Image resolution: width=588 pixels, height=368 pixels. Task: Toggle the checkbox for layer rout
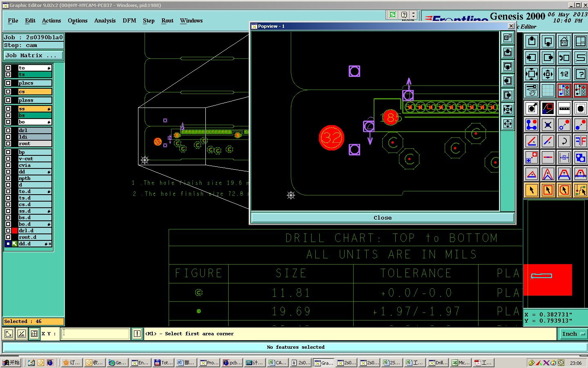pos(8,144)
